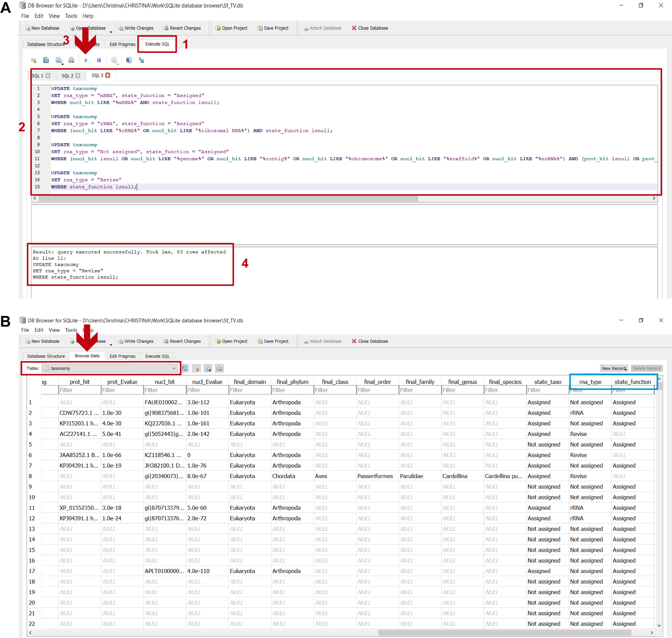Click Save Project in panel A toolbar
Viewport: 672px width, 638px height.
click(x=273, y=28)
